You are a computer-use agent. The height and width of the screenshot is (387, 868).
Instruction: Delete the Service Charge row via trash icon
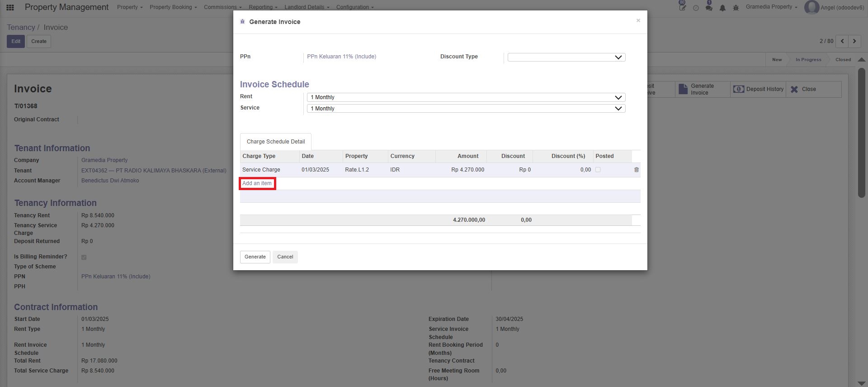(636, 170)
